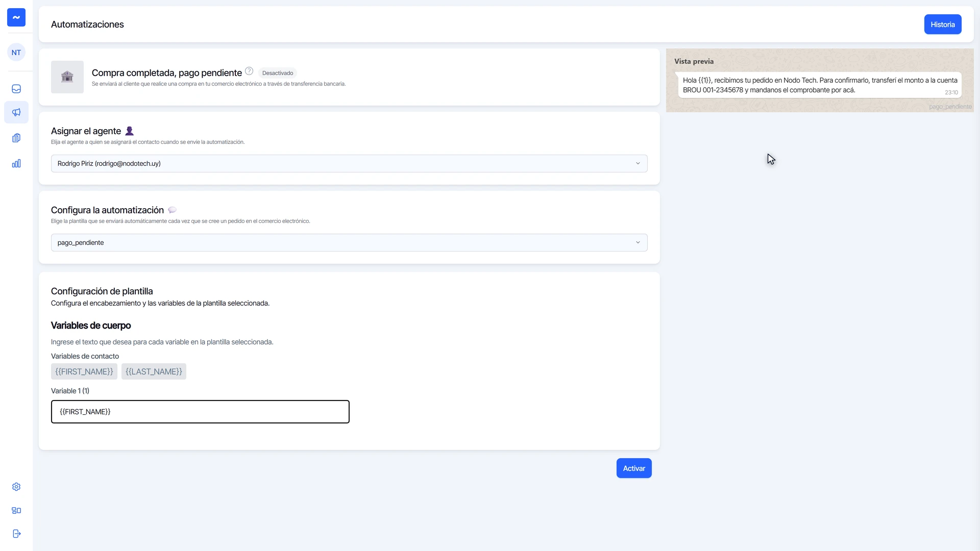Click the Desactivado status badge
This screenshot has height=551, width=980.
coord(278,73)
